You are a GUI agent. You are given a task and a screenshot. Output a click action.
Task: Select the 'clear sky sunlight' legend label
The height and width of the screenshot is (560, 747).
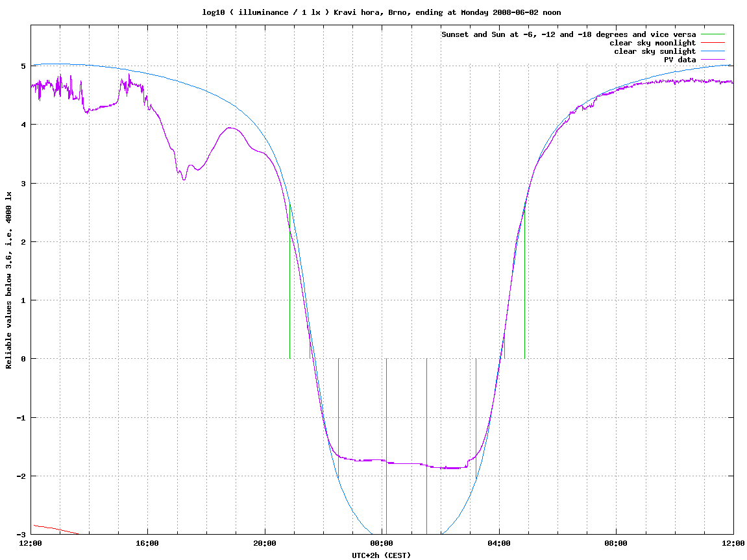coord(655,51)
